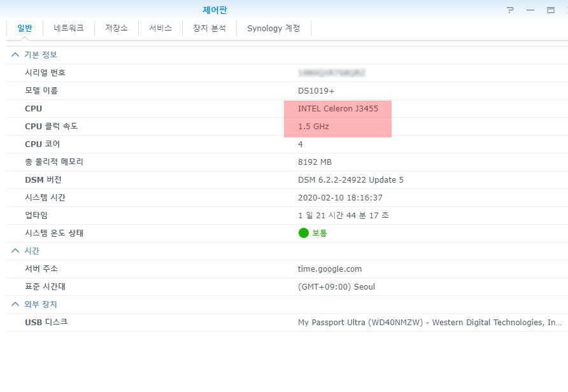Viewport: 568px width, 392px height.
Task: Select the (GMT+09:00) Seoul value
Action: 336,286
